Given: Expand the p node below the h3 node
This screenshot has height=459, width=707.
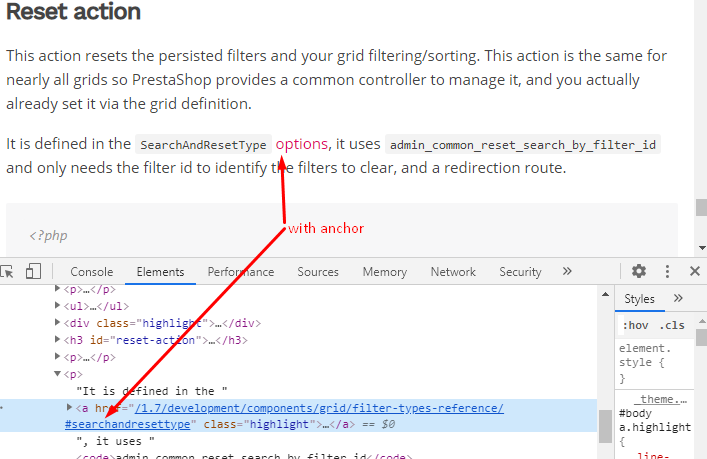Looking at the screenshot, I should point(57,356).
